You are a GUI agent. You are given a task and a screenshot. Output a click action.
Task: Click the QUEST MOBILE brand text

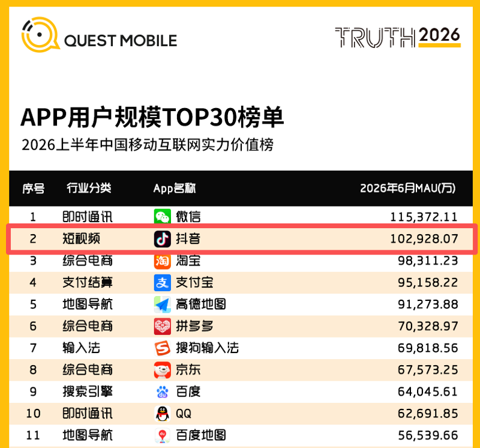[x=121, y=41]
